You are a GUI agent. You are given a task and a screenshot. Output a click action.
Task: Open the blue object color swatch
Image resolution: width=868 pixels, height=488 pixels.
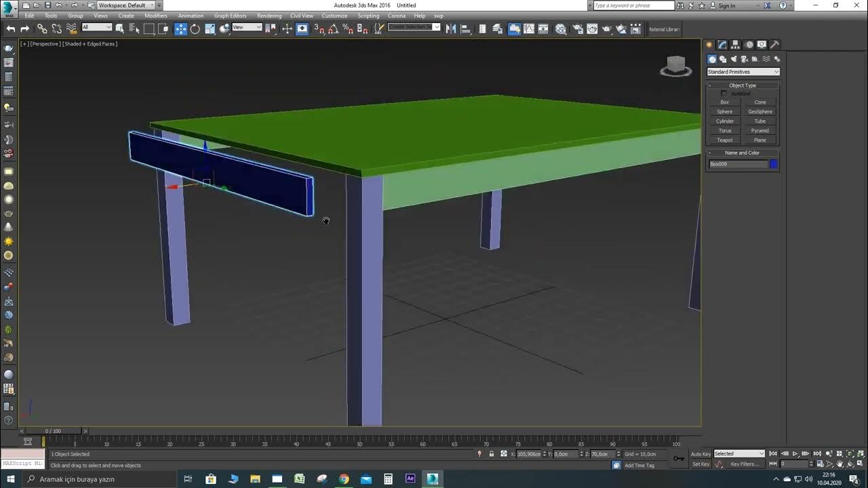[774, 164]
